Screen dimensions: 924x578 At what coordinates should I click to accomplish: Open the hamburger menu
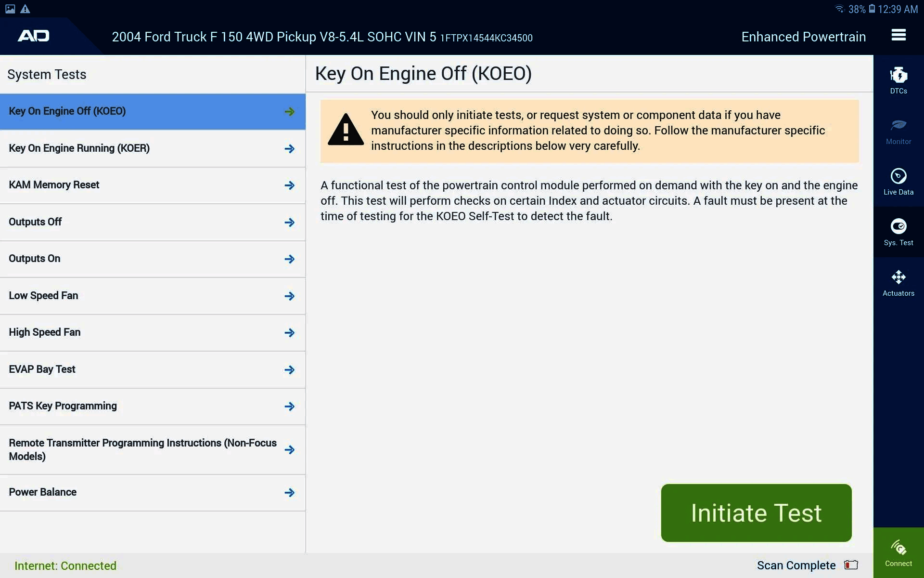pos(898,35)
